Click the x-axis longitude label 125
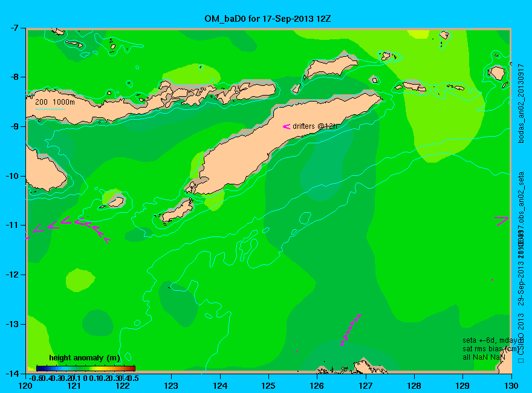This screenshot has width=532, height=393. click(268, 386)
